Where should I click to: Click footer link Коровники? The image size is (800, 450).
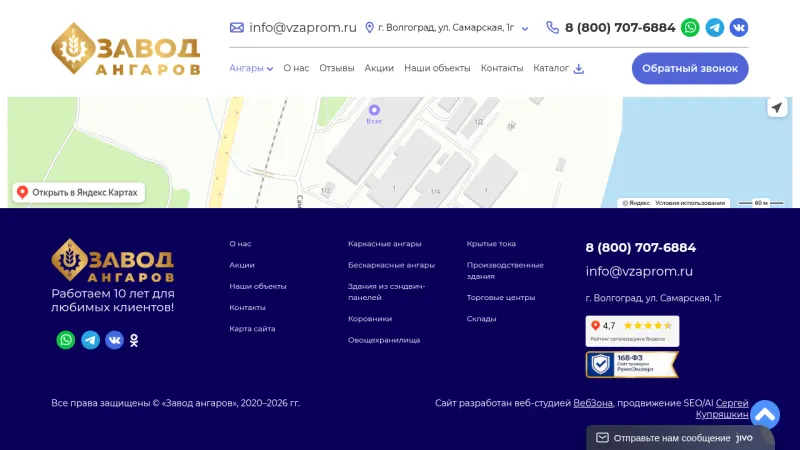point(370,319)
